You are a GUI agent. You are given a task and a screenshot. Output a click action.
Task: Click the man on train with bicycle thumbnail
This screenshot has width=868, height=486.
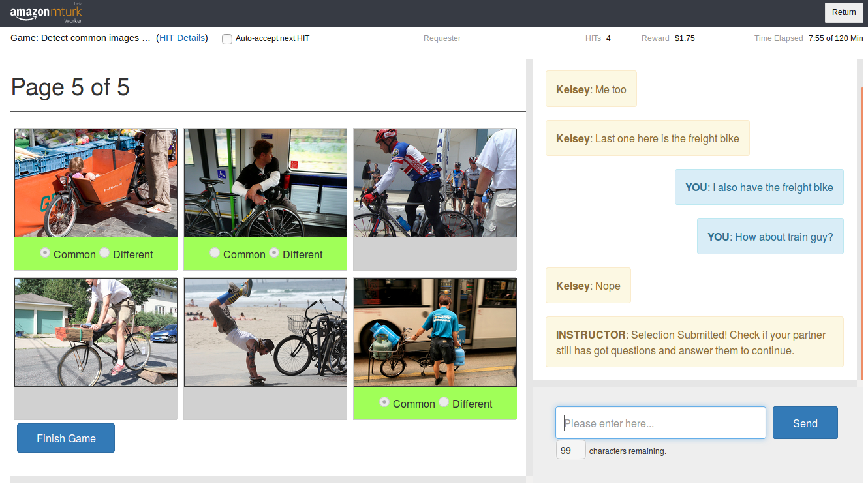(266, 183)
